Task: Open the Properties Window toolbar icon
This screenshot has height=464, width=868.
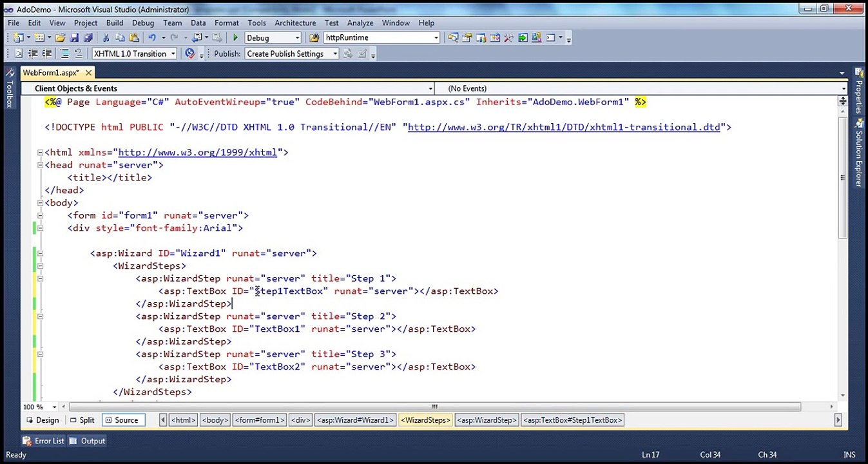Action: tap(467, 38)
